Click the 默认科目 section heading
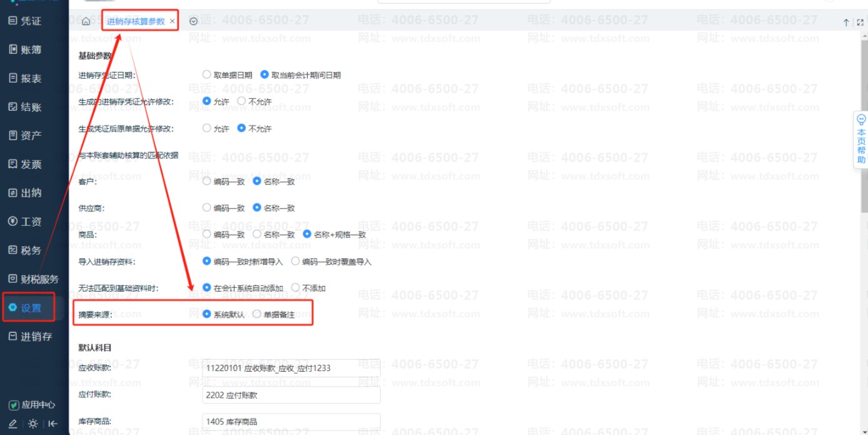The image size is (868, 435). [94, 347]
